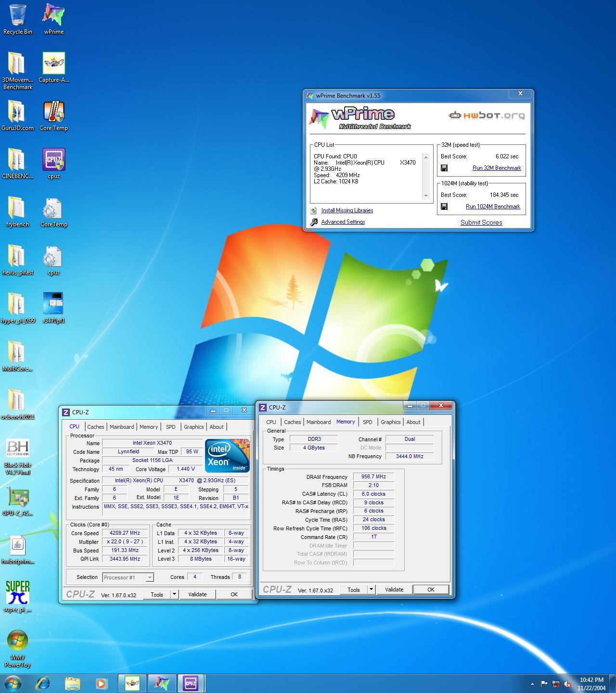Click Validate in right CPU-Z window

point(394,590)
